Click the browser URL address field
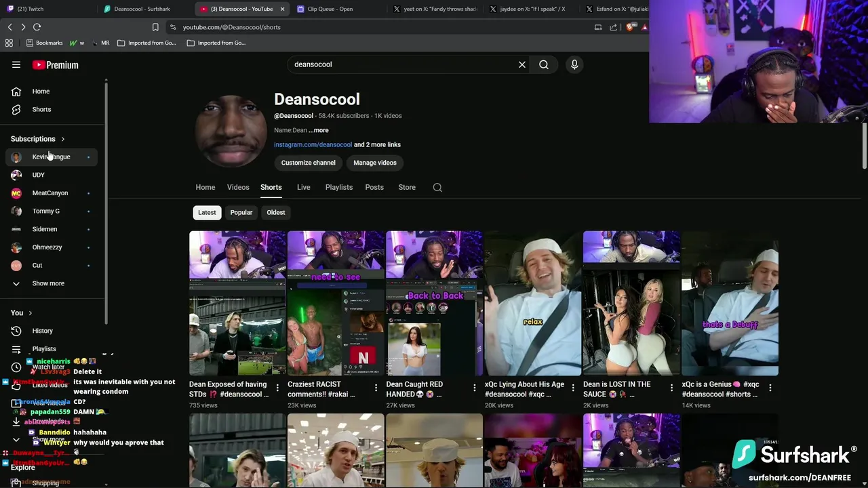 coord(380,27)
